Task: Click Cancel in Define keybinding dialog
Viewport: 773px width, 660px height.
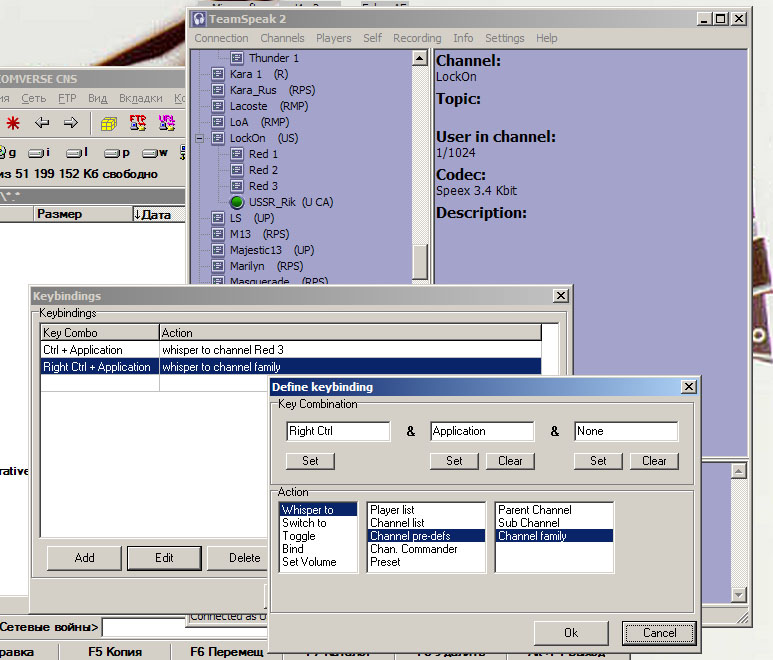Action: (659, 633)
